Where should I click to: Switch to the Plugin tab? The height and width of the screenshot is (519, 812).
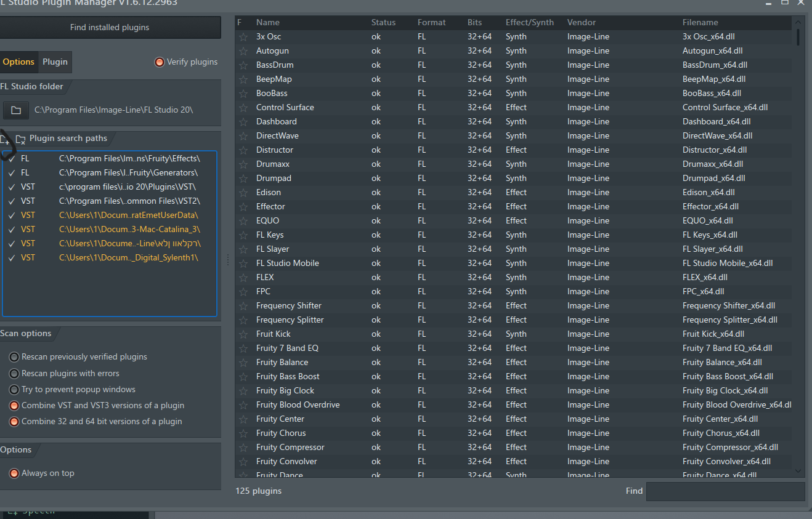point(55,62)
